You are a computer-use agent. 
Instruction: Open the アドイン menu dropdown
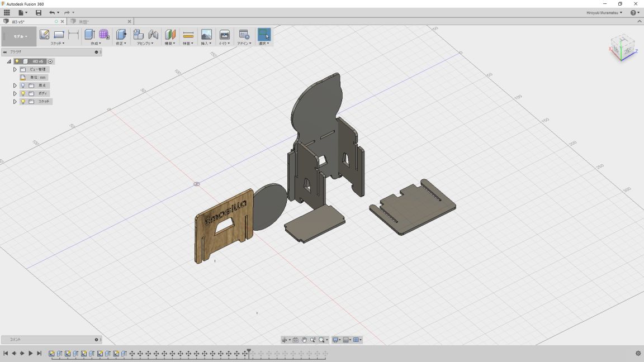click(x=244, y=43)
